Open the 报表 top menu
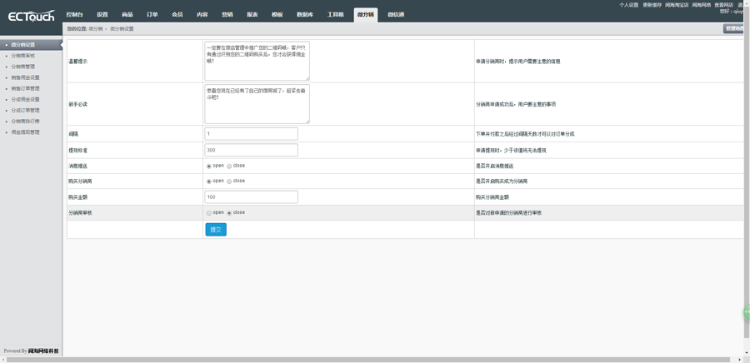 coord(252,15)
